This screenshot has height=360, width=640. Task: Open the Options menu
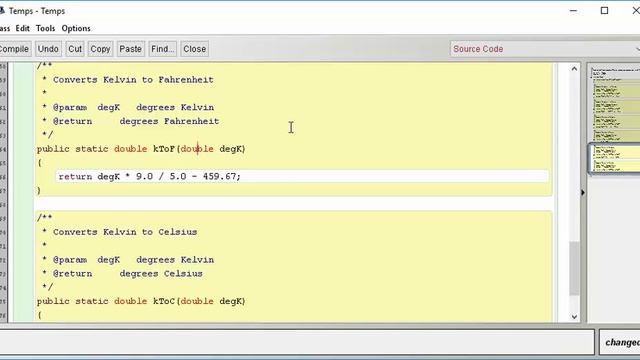pos(76,29)
